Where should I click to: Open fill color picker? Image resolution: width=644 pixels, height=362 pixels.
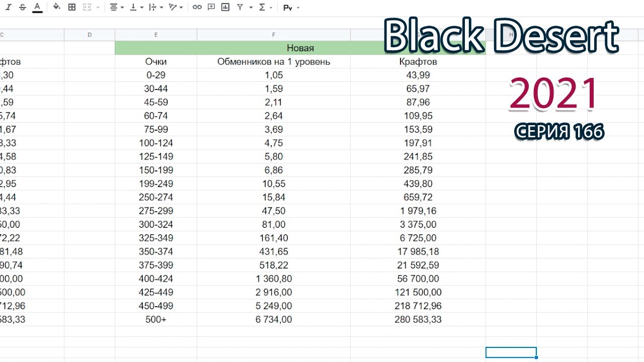pyautogui.click(x=56, y=7)
